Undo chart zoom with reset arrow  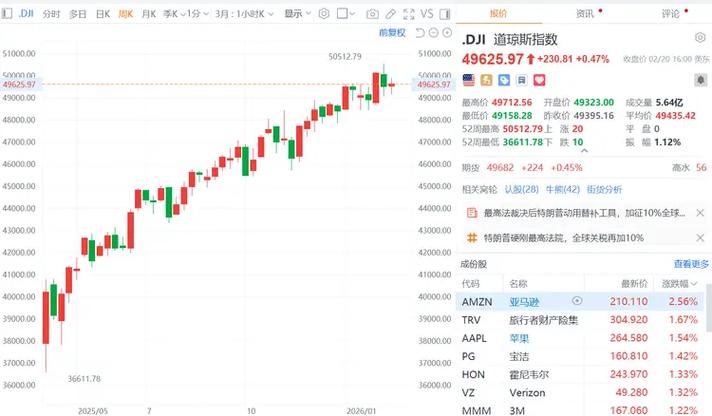pos(420,33)
